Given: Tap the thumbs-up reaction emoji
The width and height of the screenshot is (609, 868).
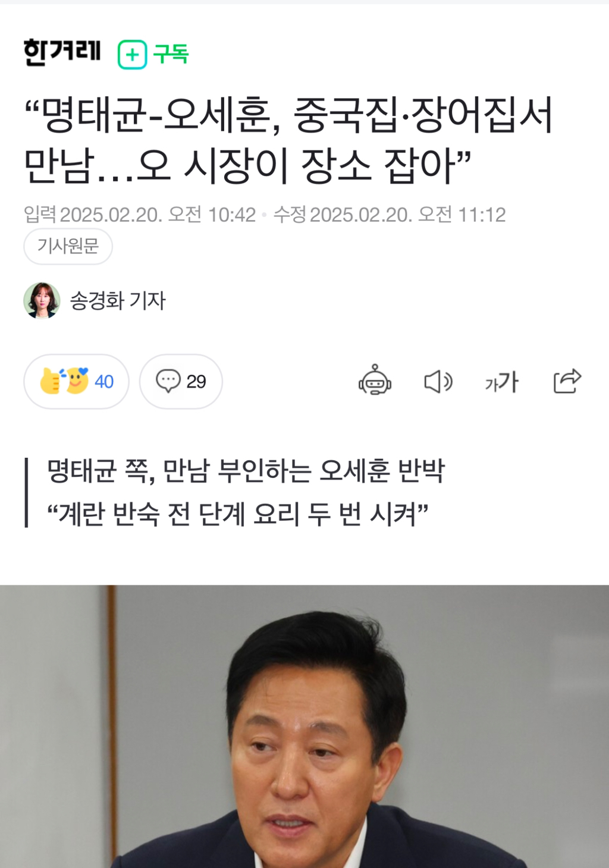Looking at the screenshot, I should click(51, 382).
